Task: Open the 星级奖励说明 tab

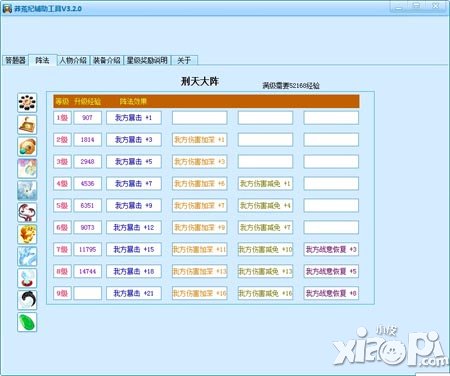Action: 147,60
